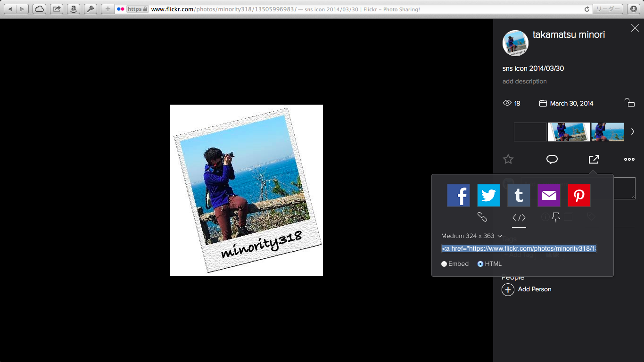The image size is (644, 362).
Task: Share photo on Pinterest
Action: pyautogui.click(x=579, y=195)
